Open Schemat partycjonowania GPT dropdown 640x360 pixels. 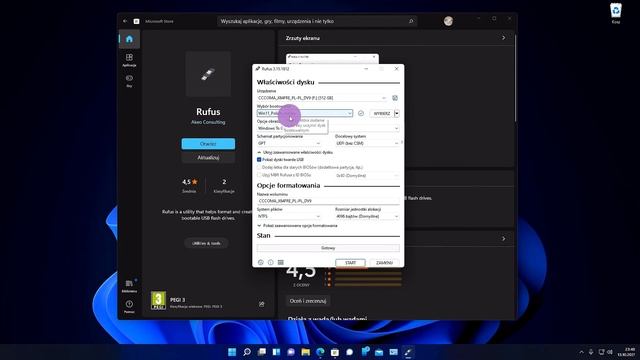pos(289,143)
